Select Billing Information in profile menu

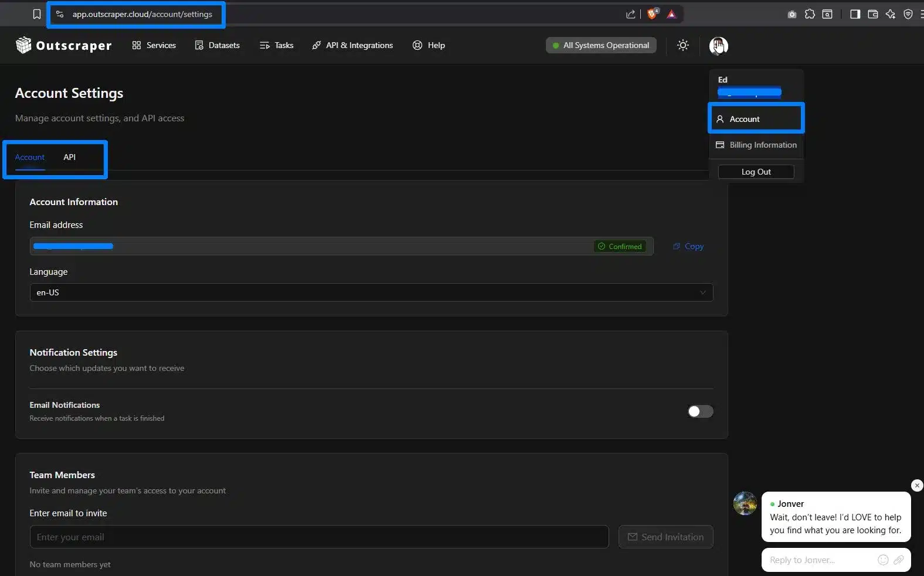point(756,145)
